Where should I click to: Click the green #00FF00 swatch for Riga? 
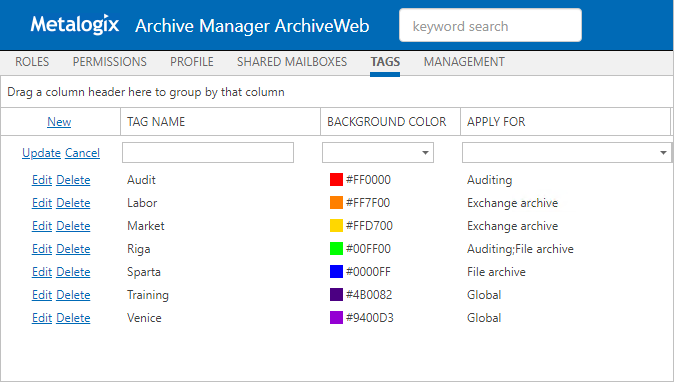(x=336, y=249)
